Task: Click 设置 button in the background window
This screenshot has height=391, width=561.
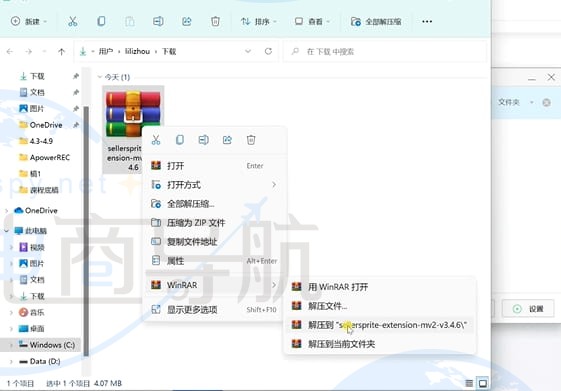Action: click(x=528, y=309)
